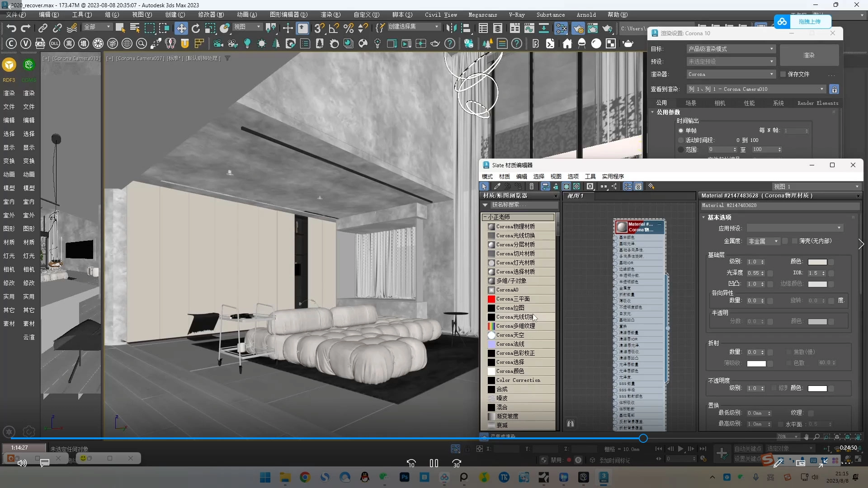
Task: Tick the 薄壳(无内部) checkbox
Action: click(794, 241)
